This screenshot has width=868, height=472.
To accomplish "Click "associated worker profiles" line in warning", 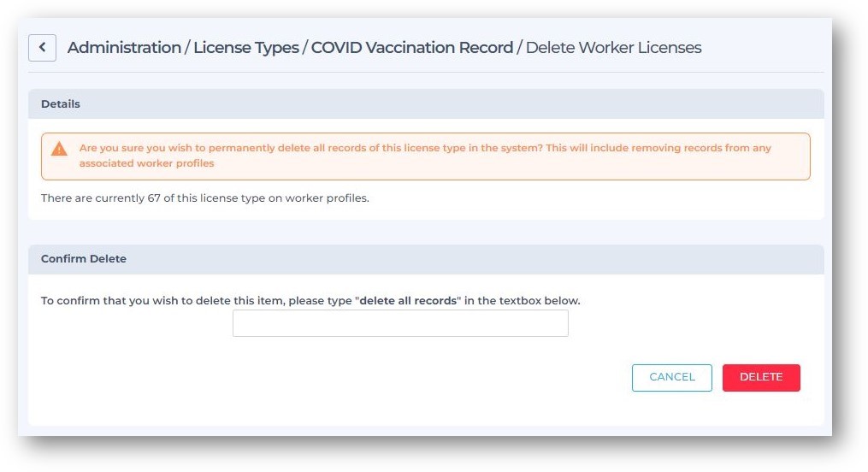I will point(147,163).
